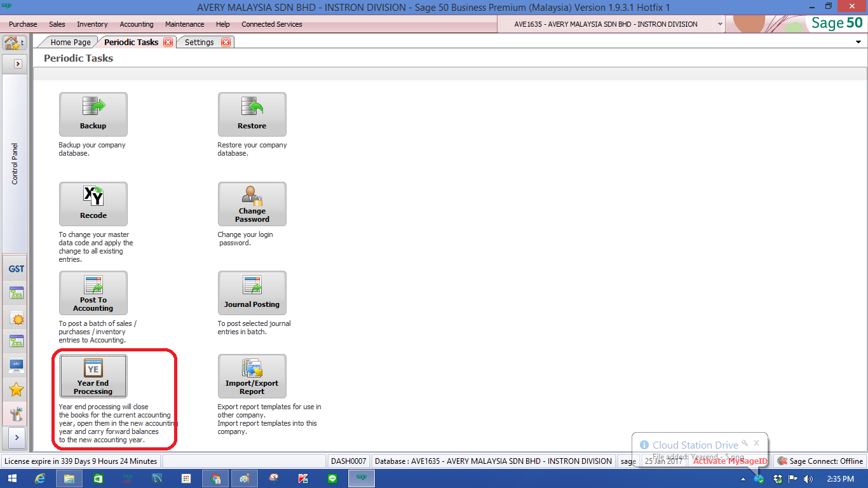The height and width of the screenshot is (488, 868).
Task: Select the Periodic Tasks tab
Action: (x=131, y=43)
